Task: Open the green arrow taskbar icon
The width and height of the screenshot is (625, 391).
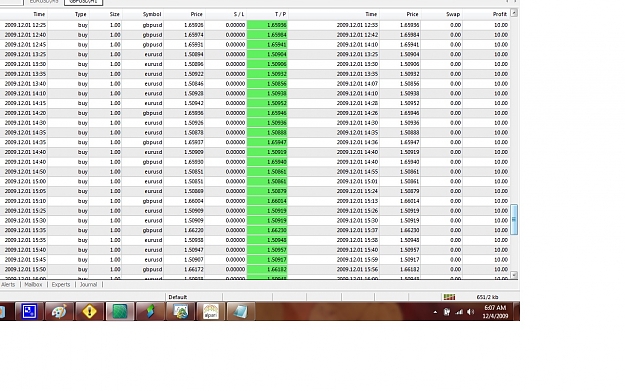Action: click(150, 311)
